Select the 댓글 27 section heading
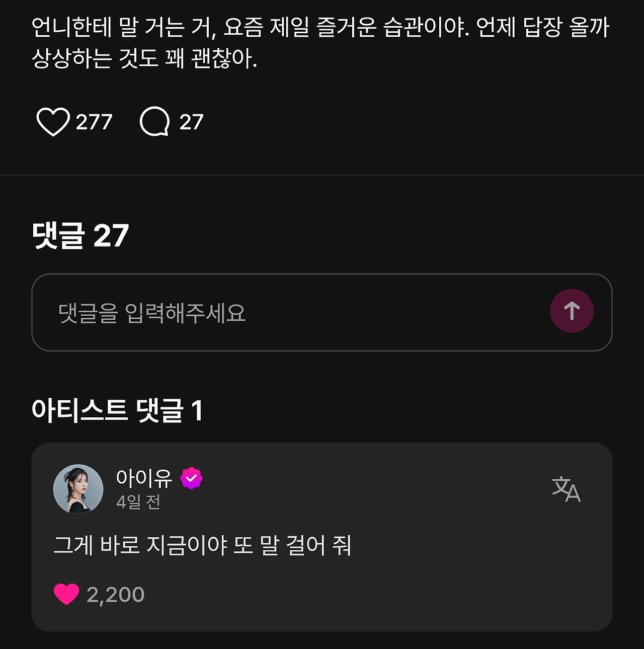This screenshot has height=649, width=644. [80, 235]
